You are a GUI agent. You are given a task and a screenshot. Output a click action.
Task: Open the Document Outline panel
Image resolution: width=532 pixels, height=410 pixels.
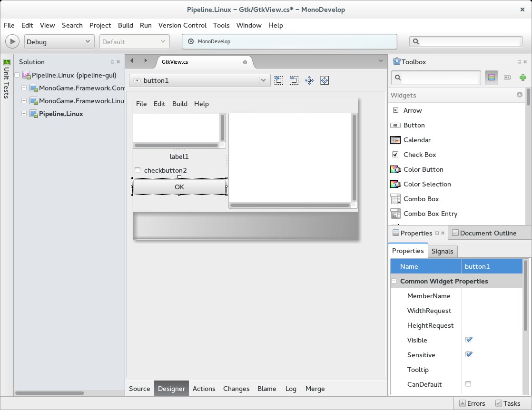[x=489, y=233]
